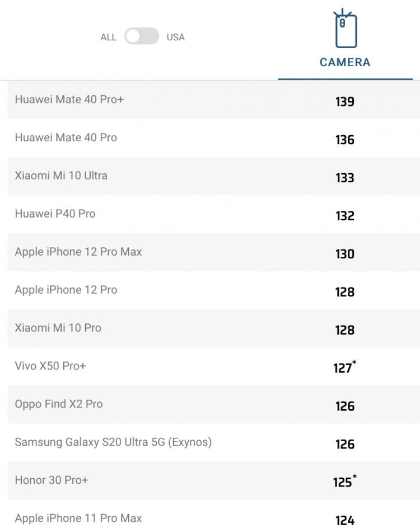Click the 127 score with asterisk
The width and height of the screenshot is (420, 532).
pyautogui.click(x=345, y=367)
